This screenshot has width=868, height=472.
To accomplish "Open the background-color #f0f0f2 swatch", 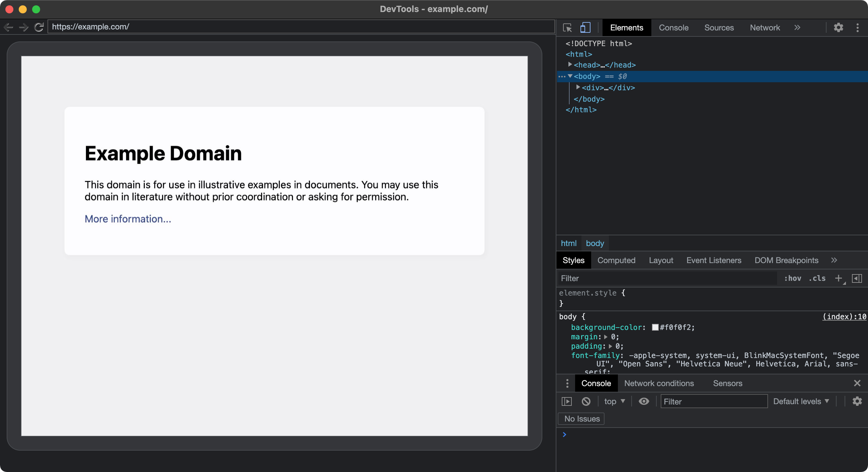I will 655,328.
